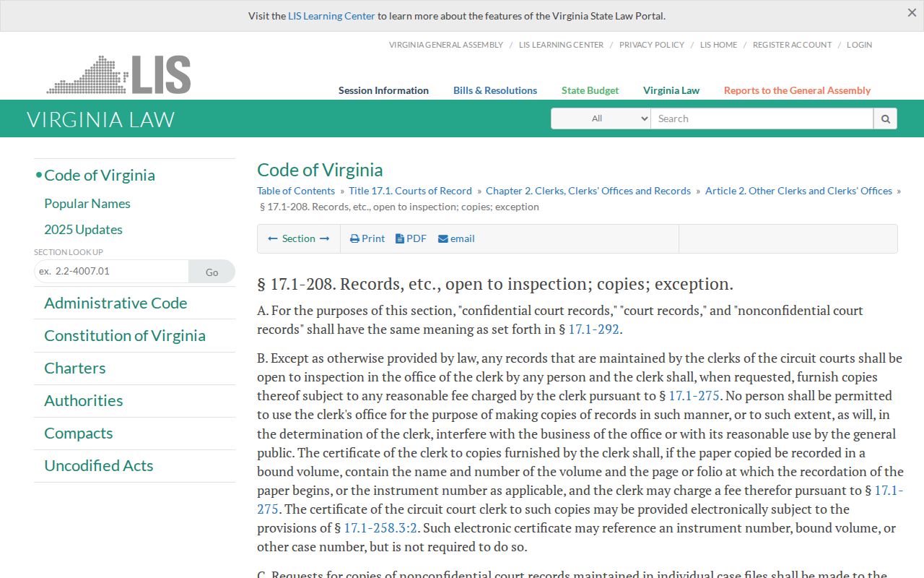Focus the main Search input field

[762, 118]
